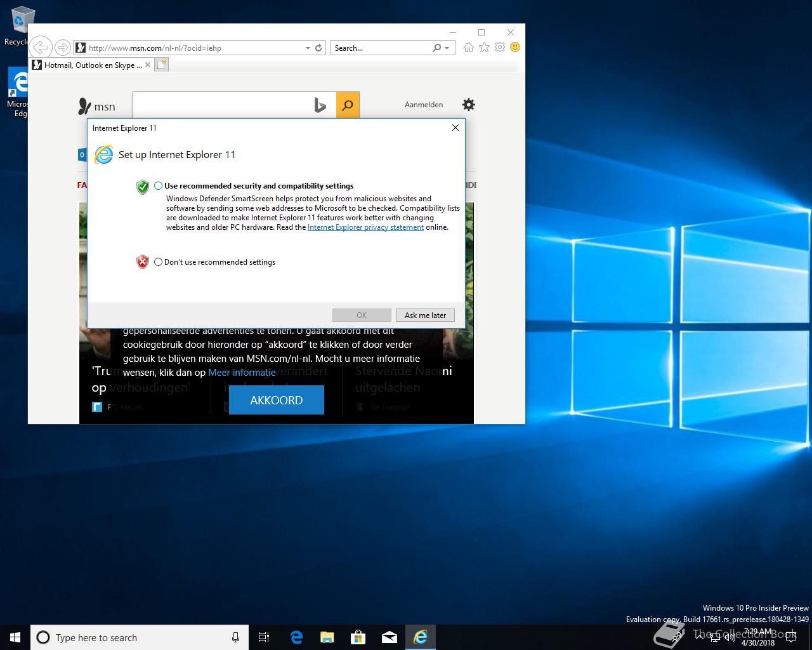
Task: Click the Cortana circle icon in search box
Action: [x=43, y=637]
